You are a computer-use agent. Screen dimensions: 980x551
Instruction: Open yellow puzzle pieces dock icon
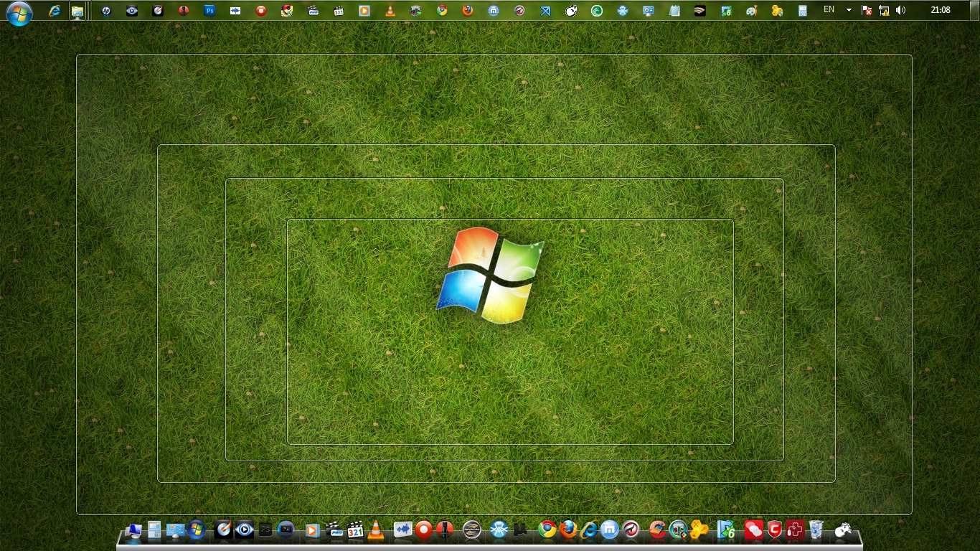pyautogui.click(x=699, y=530)
